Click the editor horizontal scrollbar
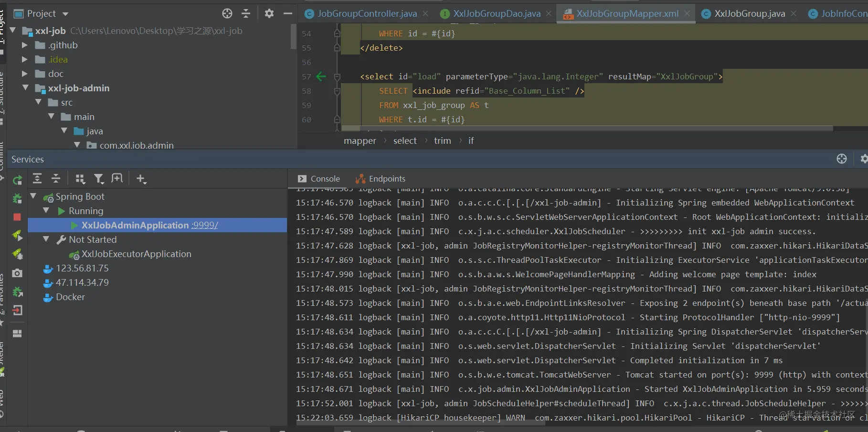 (x=587, y=129)
